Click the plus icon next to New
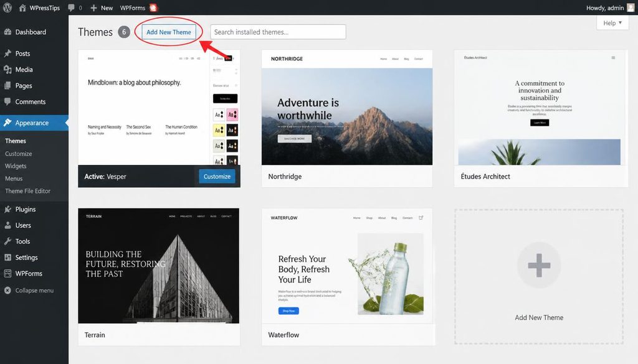Viewport: 638px width, 364px height. click(x=93, y=7)
